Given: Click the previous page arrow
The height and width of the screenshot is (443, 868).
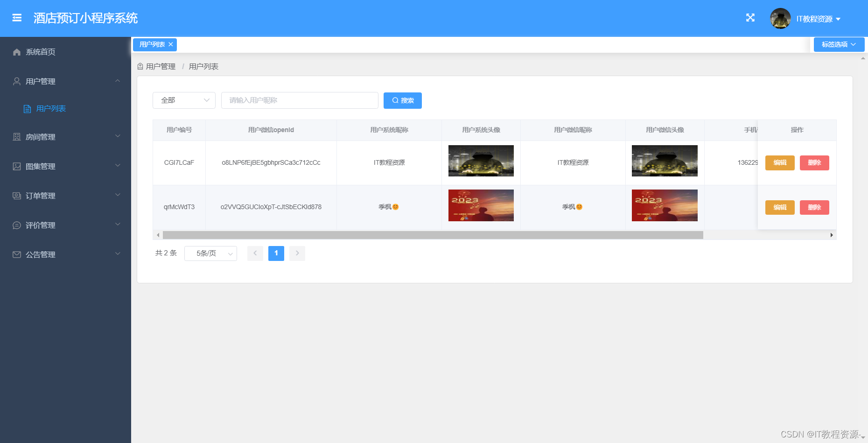Looking at the screenshot, I should click(255, 253).
